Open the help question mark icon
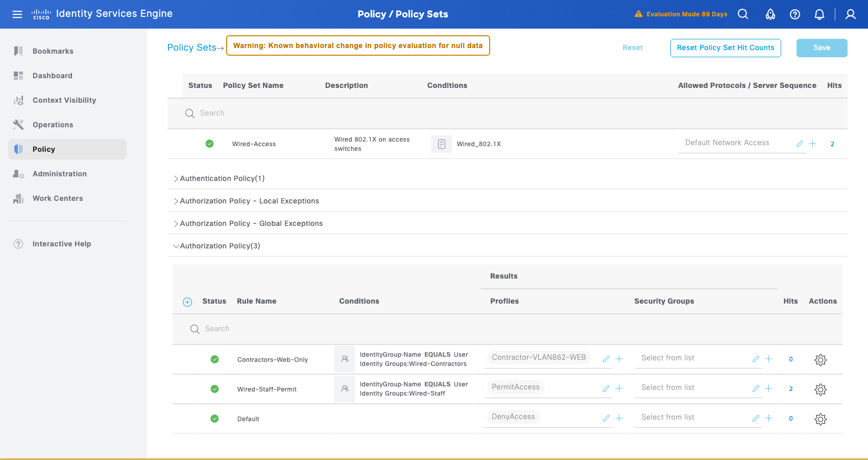The height and width of the screenshot is (460, 868). click(795, 14)
